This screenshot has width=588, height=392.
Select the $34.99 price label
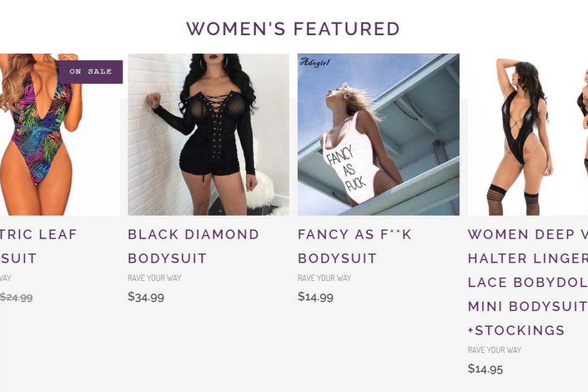[x=146, y=297]
